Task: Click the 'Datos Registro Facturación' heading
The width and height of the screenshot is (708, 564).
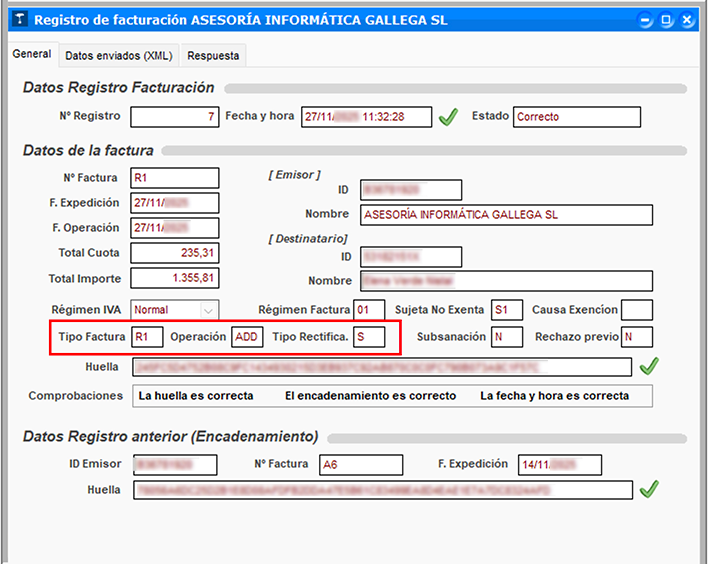Action: pyautogui.click(x=119, y=88)
